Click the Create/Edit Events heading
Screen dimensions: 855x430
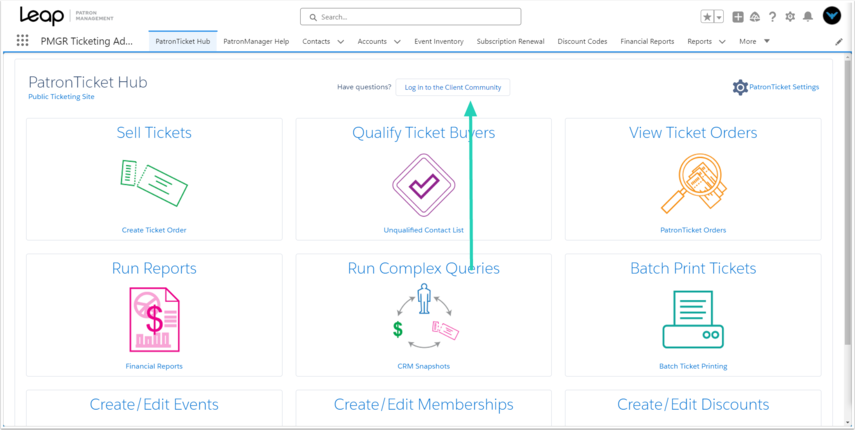pos(154,404)
